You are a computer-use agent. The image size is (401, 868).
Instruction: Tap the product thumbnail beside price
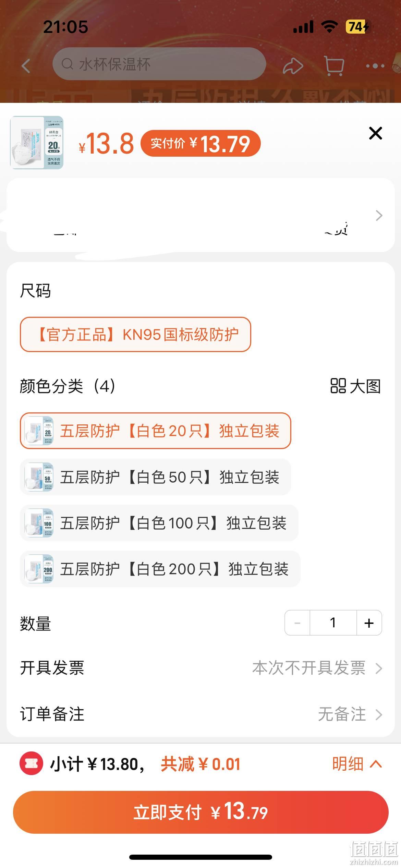(x=37, y=143)
